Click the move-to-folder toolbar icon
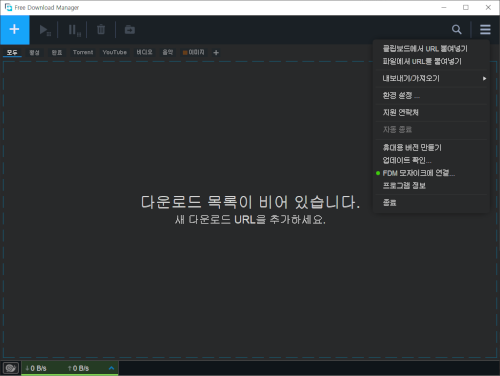 130,30
